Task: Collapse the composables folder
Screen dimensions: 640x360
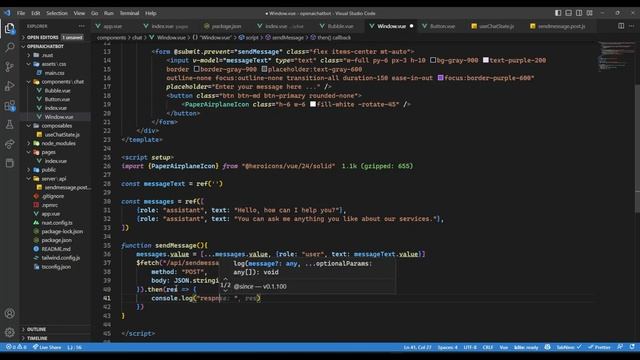Action: coord(55,126)
